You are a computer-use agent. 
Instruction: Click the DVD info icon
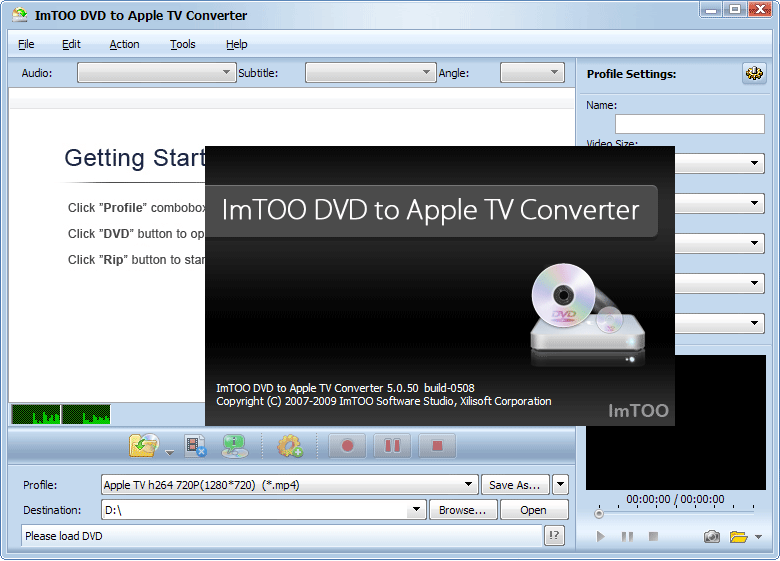[x=235, y=446]
